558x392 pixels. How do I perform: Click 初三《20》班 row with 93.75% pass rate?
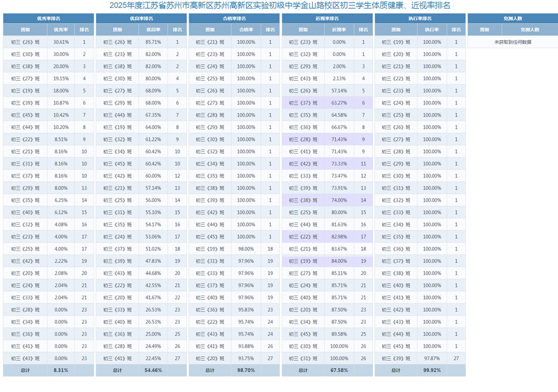(x=234, y=358)
